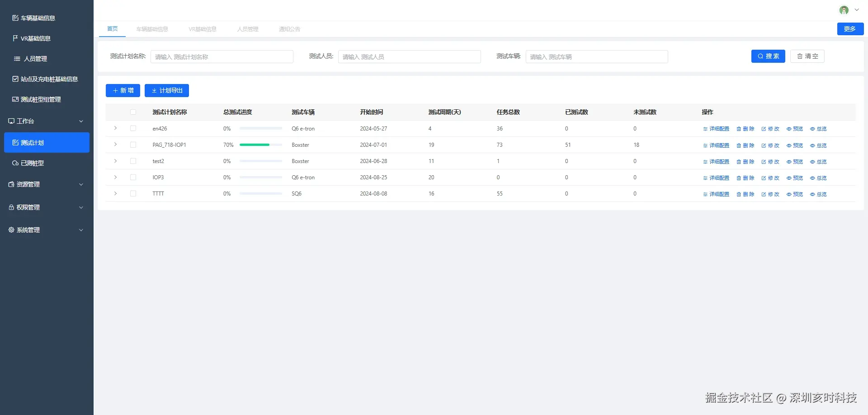The height and width of the screenshot is (415, 868).
Task: Preview the en426 plan with 预览
Action: click(x=795, y=129)
